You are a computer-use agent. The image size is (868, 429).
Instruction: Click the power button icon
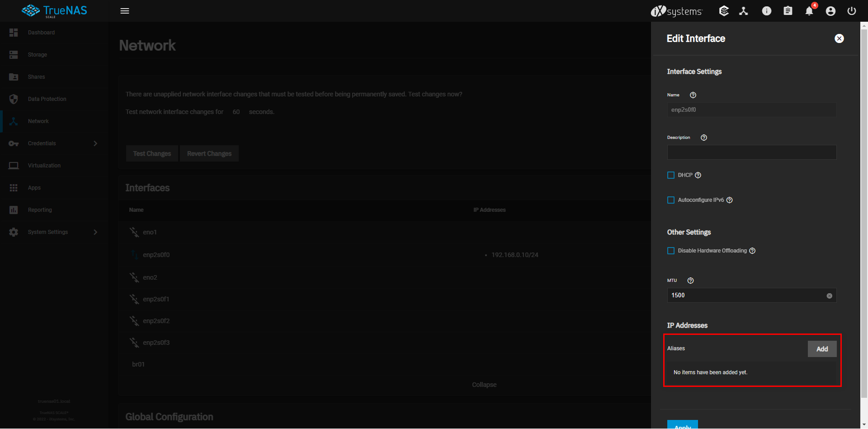(x=852, y=11)
